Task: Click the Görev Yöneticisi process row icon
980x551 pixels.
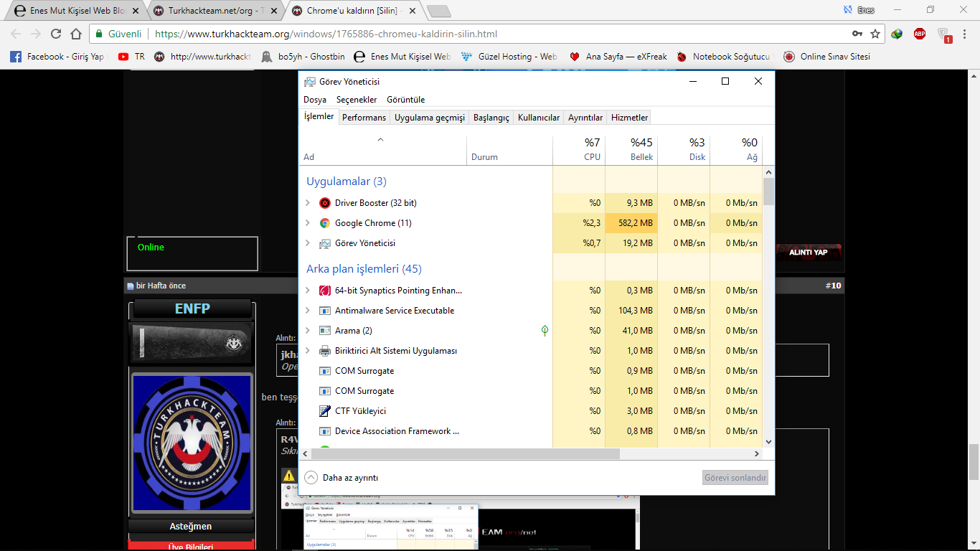Action: coord(325,243)
